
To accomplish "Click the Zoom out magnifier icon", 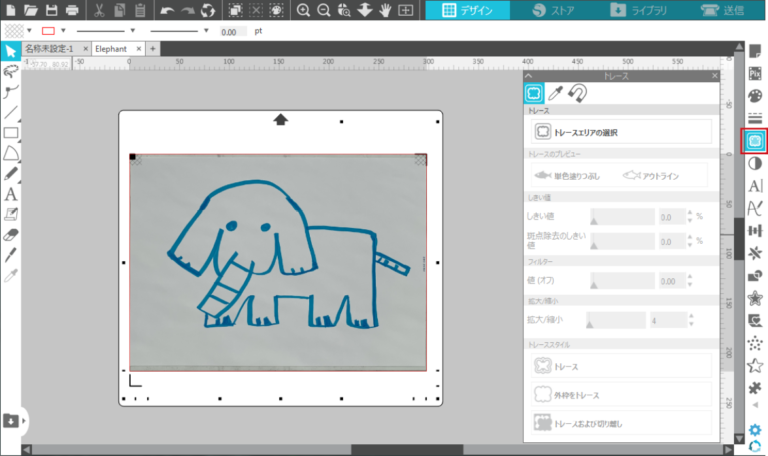I will [x=323, y=10].
